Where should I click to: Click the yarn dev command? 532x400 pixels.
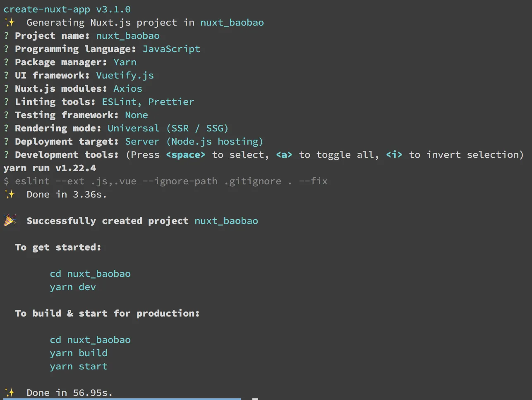tap(73, 287)
